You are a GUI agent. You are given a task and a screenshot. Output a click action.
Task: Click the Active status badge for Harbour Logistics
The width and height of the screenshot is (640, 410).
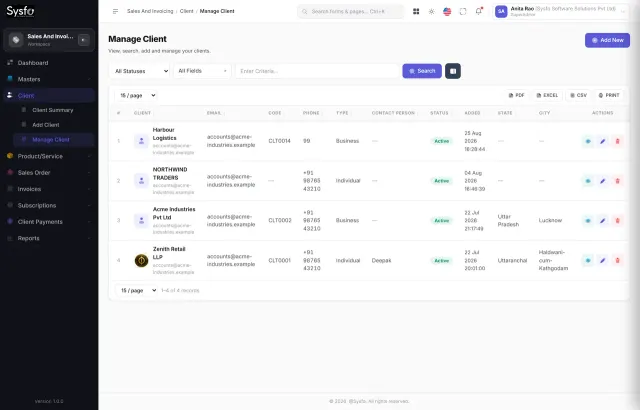(441, 141)
